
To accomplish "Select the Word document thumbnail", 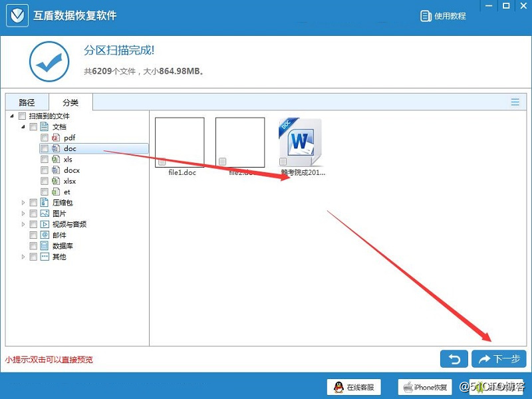I will pos(301,142).
